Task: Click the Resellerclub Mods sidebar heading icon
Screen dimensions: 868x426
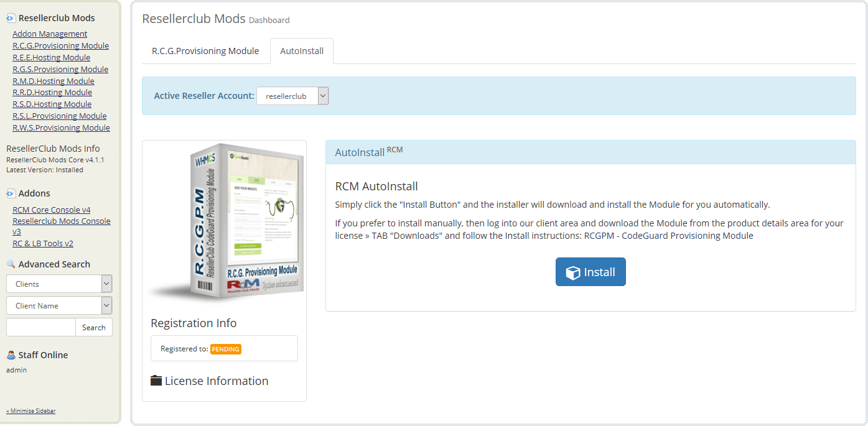Action: (11, 18)
